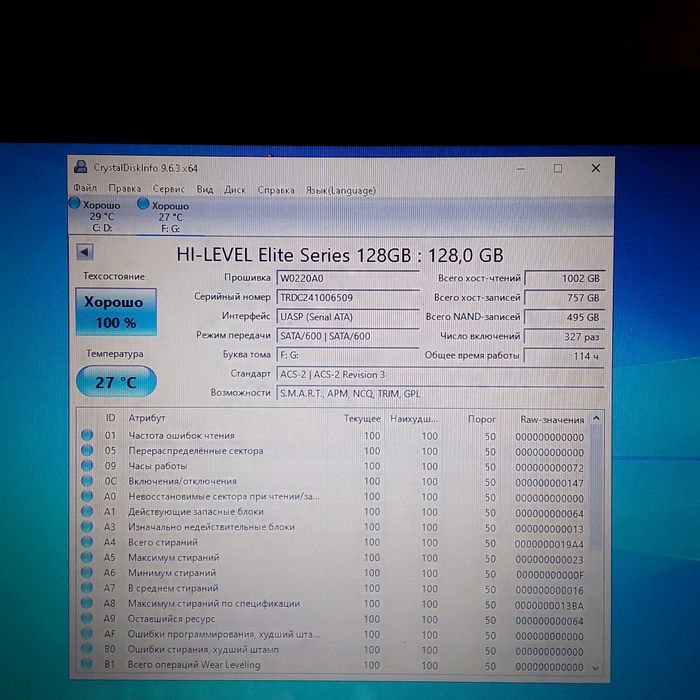This screenshot has height=700, width=700.
Task: Click the status dot of attribute AF
Action: [87, 633]
